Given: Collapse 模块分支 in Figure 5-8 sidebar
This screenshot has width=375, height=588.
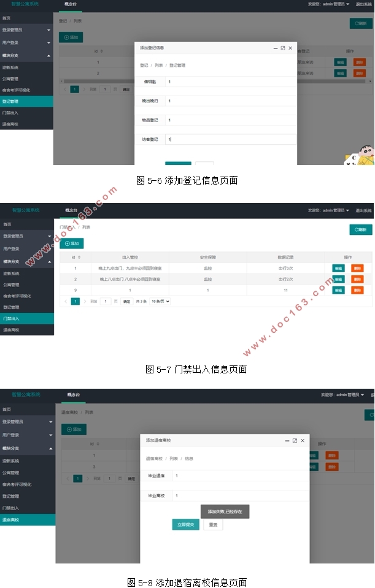Looking at the screenshot, I should coord(28,448).
